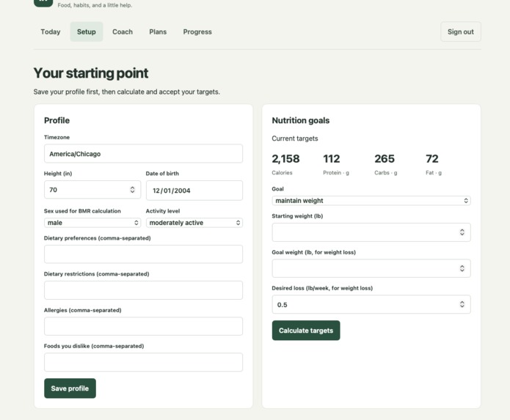The image size is (510, 420).
Task: Switch to the Setup tab
Action: click(86, 32)
